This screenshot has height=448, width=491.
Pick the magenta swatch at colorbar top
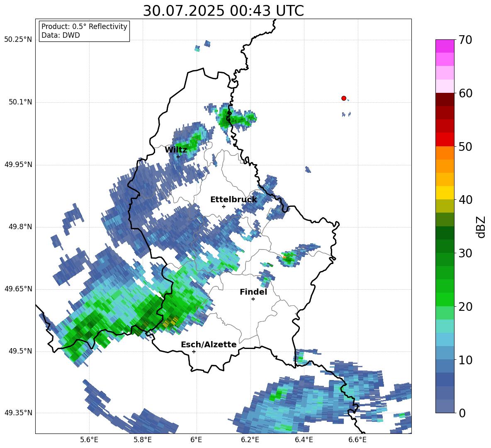pos(445,46)
